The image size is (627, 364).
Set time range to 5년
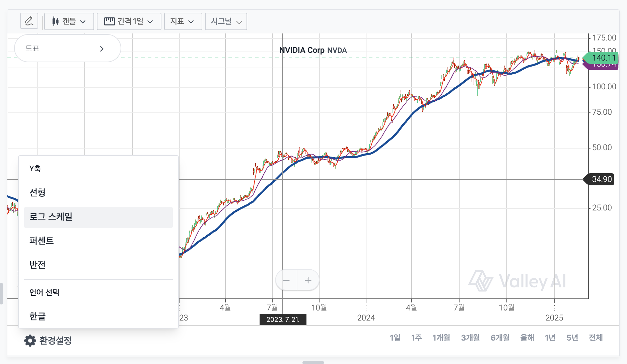[572, 338]
